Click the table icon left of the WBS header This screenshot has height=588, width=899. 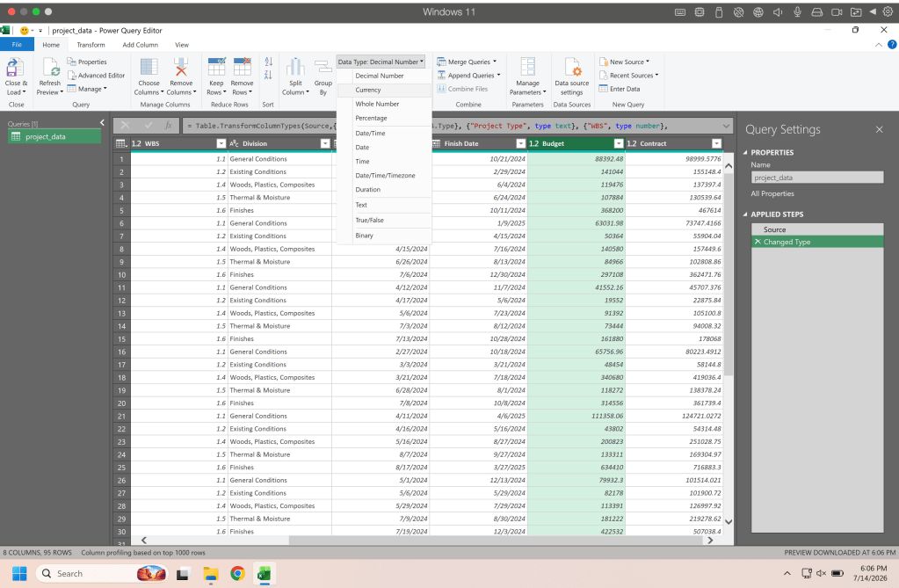[x=121, y=143]
